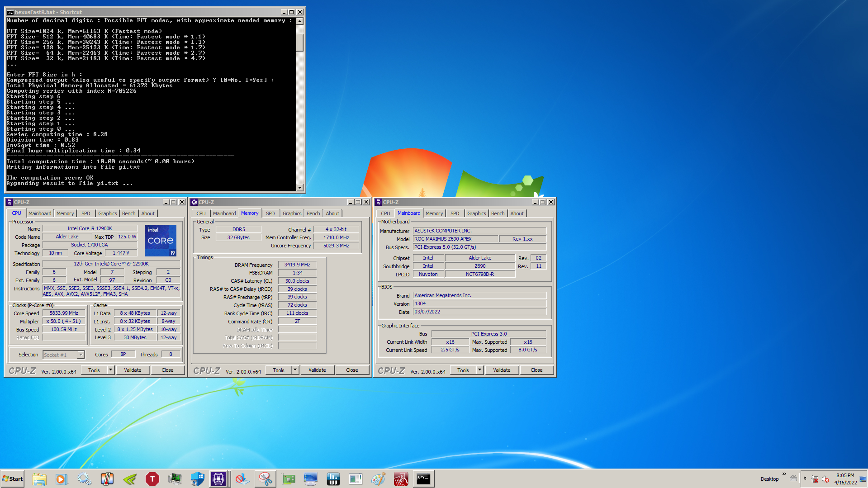Viewport: 868px width, 488px height.
Task: Open Bench tab in the left CPU-Z window
Action: (129, 213)
